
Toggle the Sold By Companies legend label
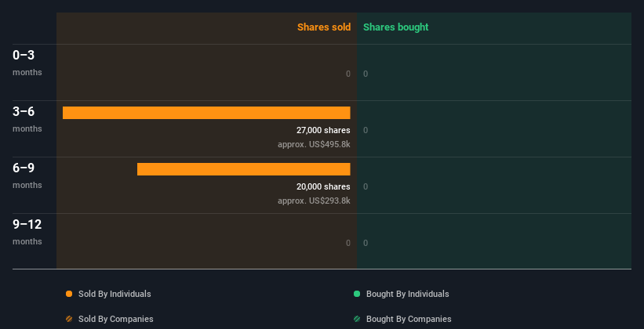(x=116, y=319)
